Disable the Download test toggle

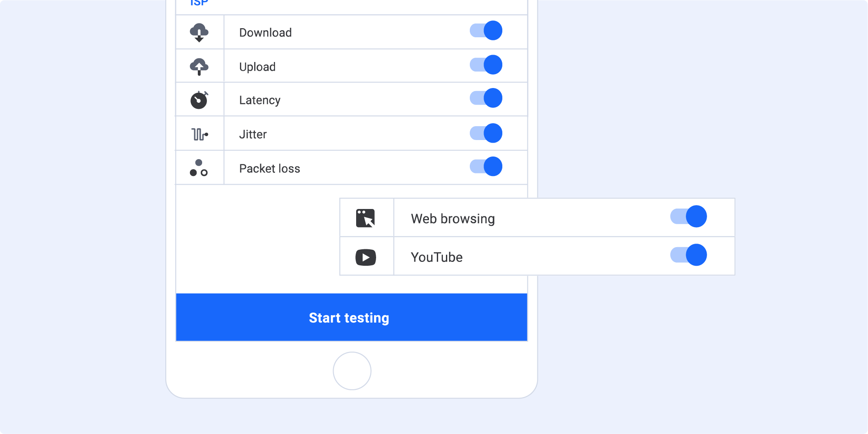pos(486,30)
